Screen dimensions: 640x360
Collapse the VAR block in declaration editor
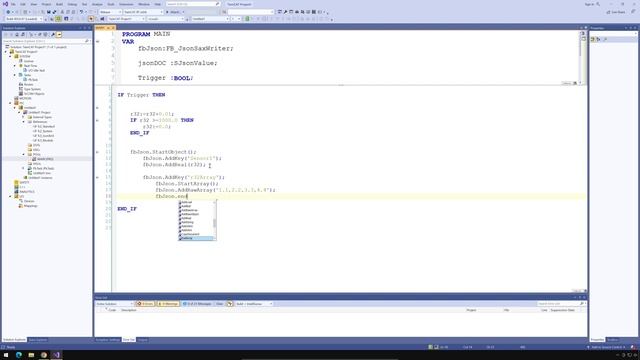point(98,41)
